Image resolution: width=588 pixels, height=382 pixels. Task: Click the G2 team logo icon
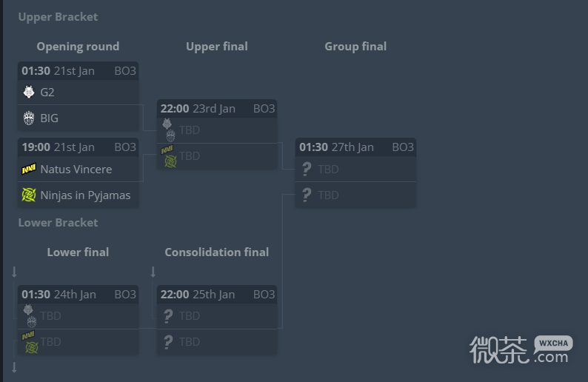click(29, 92)
